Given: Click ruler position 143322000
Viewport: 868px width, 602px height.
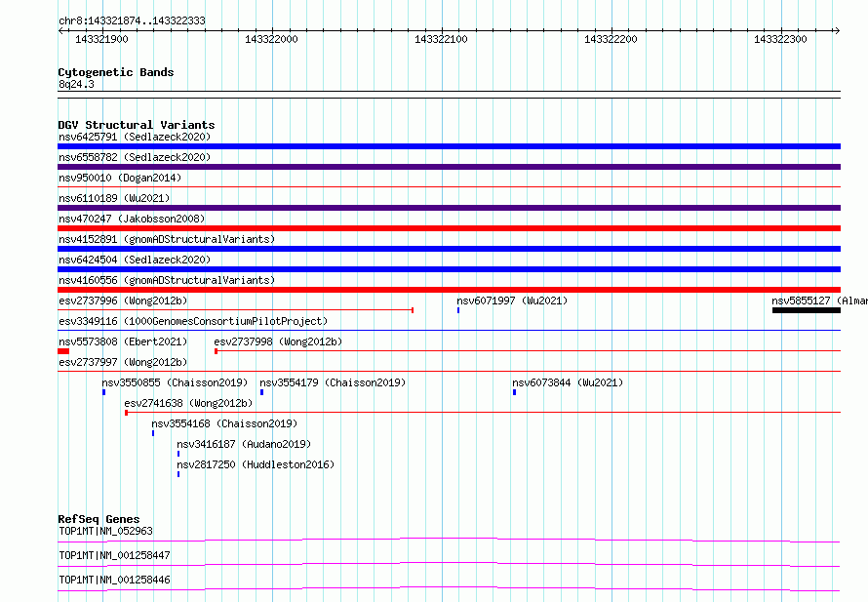Looking at the screenshot, I should (x=271, y=39).
